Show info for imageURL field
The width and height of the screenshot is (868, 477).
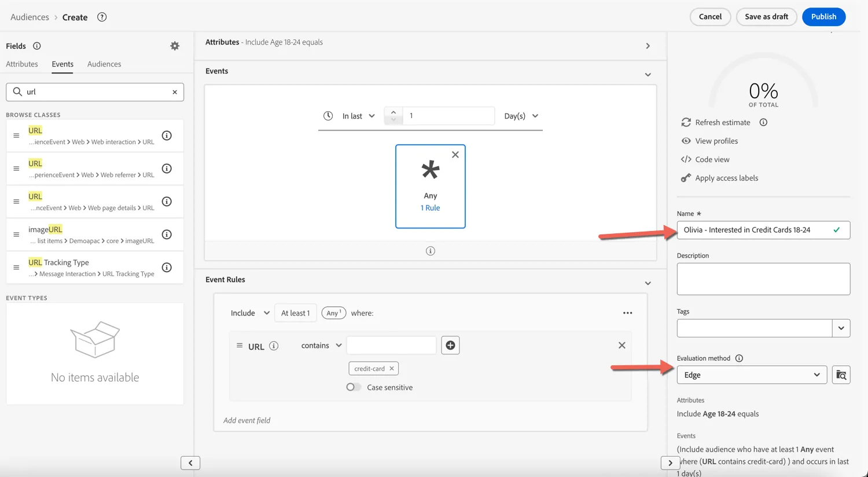coord(167,234)
